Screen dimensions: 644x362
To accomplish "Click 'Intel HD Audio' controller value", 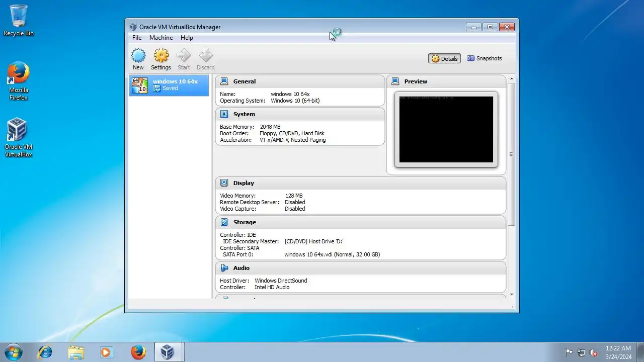I will click(272, 287).
